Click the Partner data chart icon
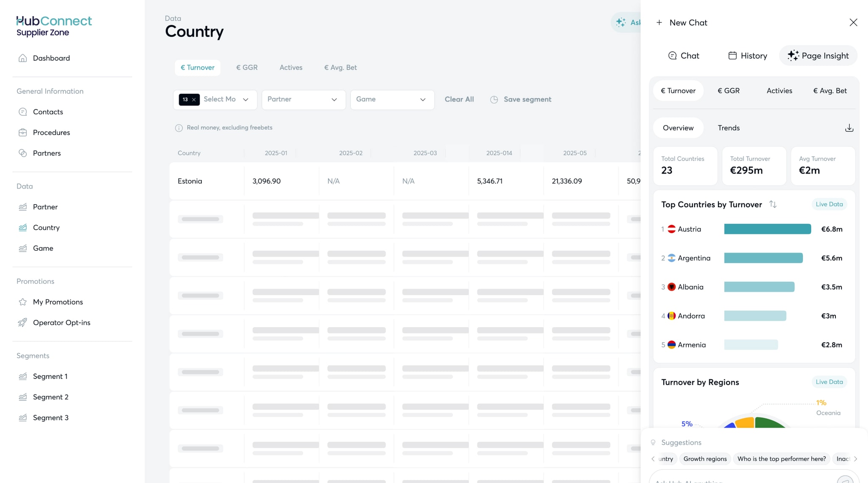This screenshot has width=868, height=483. (23, 207)
